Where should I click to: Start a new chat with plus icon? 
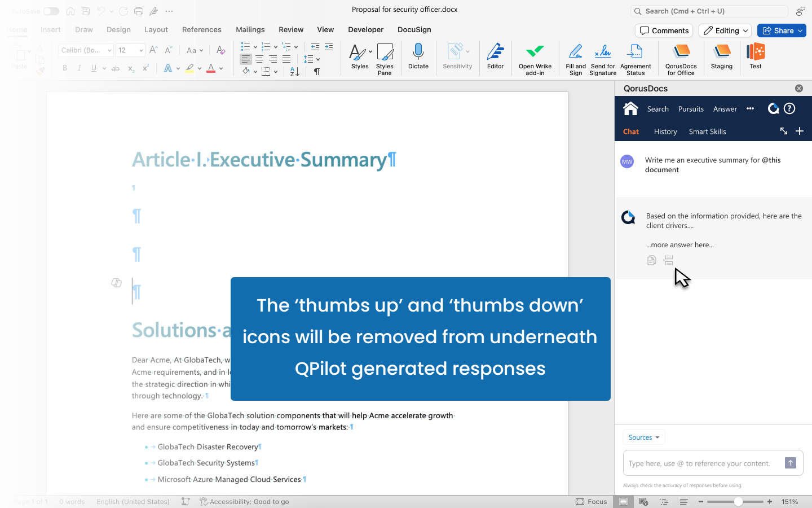pos(800,131)
